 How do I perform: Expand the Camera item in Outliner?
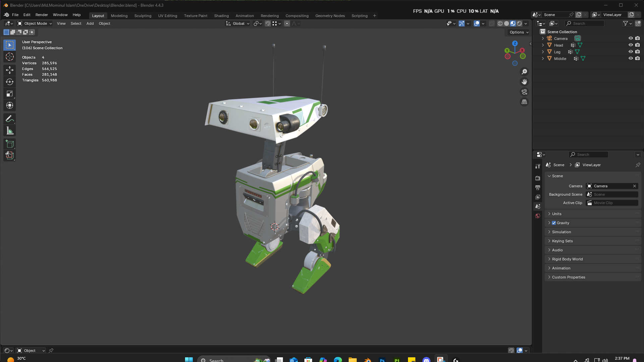point(543,39)
